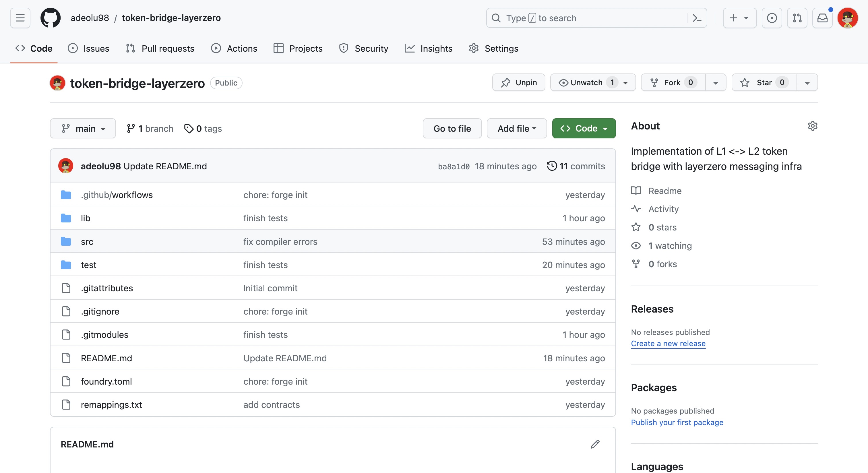This screenshot has width=868, height=473.
Task: View 0 stars in About sidebar
Action: pos(654,227)
